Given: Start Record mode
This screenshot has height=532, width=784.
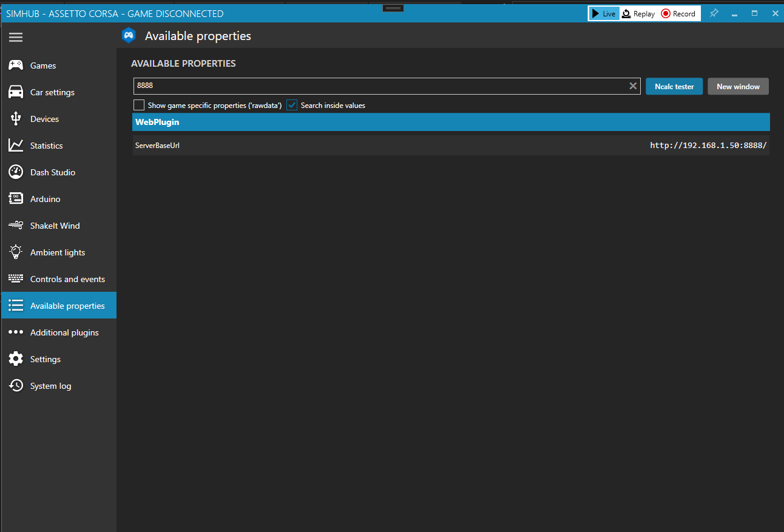Looking at the screenshot, I should click(x=678, y=13).
